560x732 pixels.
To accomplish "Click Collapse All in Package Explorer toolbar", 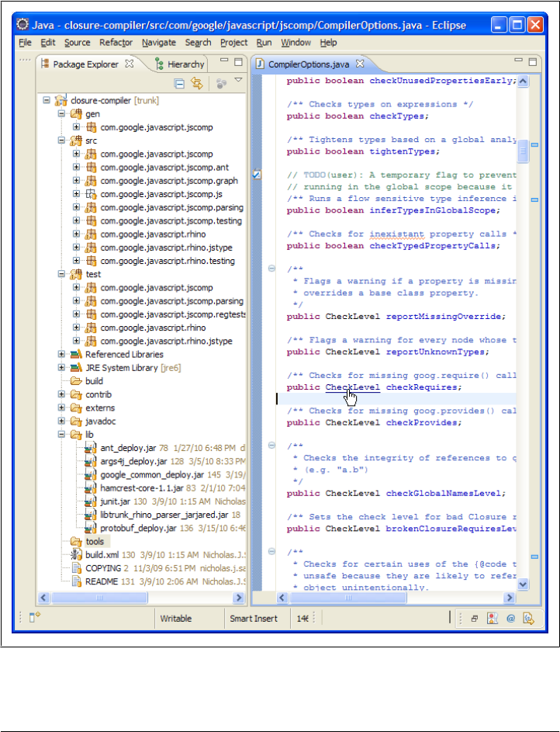I will pos(179,84).
